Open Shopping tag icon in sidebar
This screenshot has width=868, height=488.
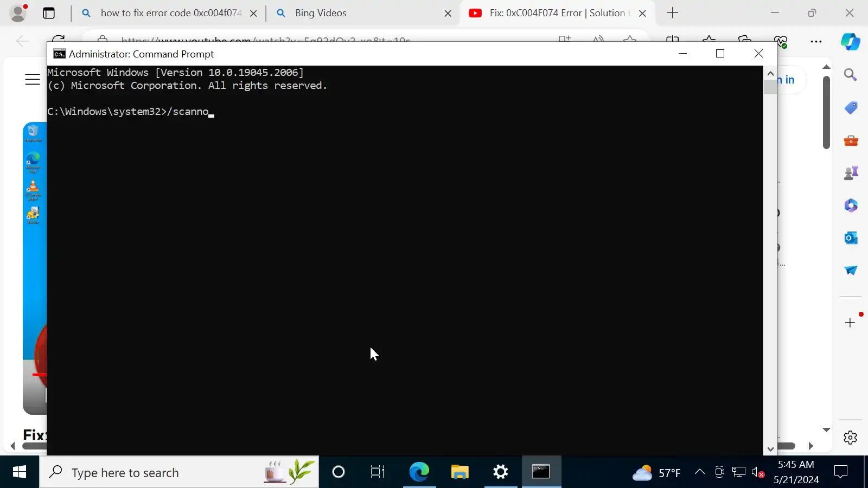(x=851, y=108)
